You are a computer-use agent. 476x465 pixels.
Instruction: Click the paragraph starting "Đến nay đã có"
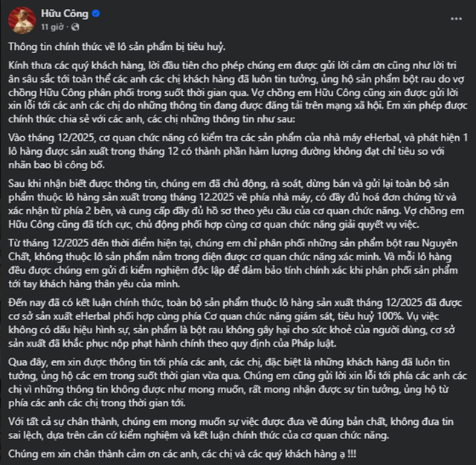(235, 323)
